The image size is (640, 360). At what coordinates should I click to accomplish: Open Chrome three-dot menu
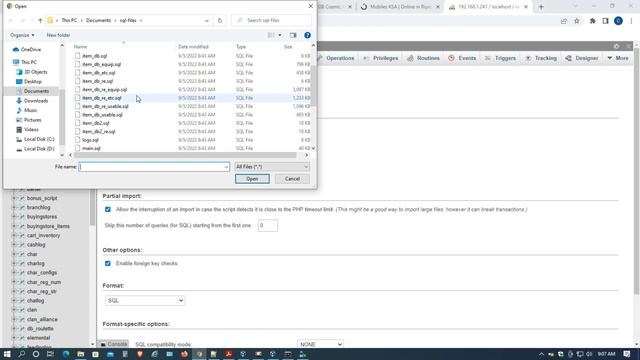pos(631,21)
